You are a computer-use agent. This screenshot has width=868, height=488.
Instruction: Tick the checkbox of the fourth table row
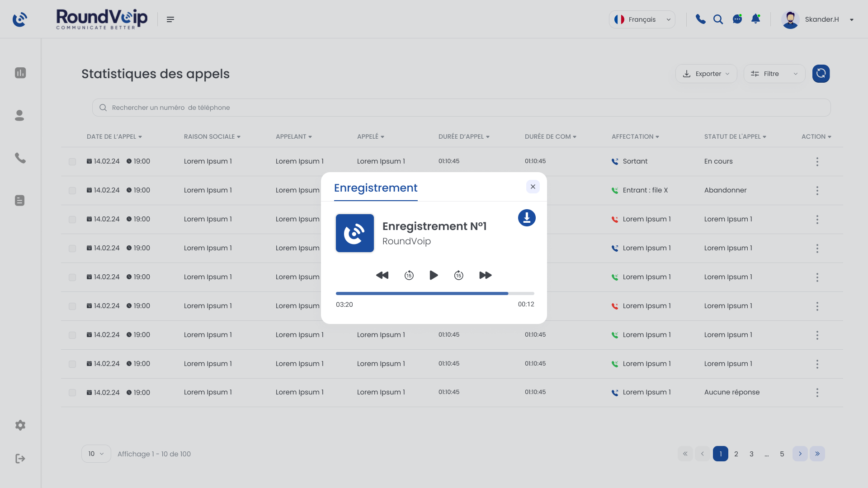72,249
